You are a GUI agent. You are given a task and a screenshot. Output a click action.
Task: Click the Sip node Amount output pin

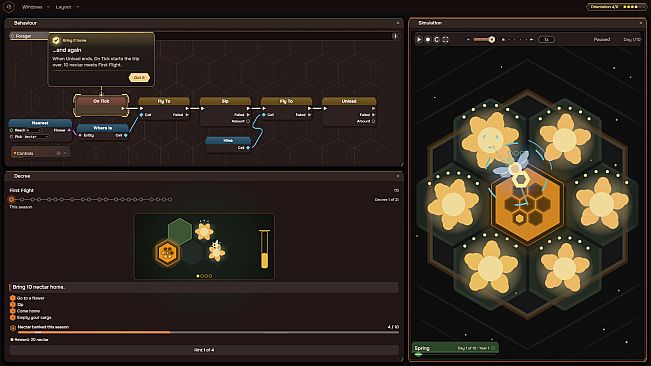[248, 121]
